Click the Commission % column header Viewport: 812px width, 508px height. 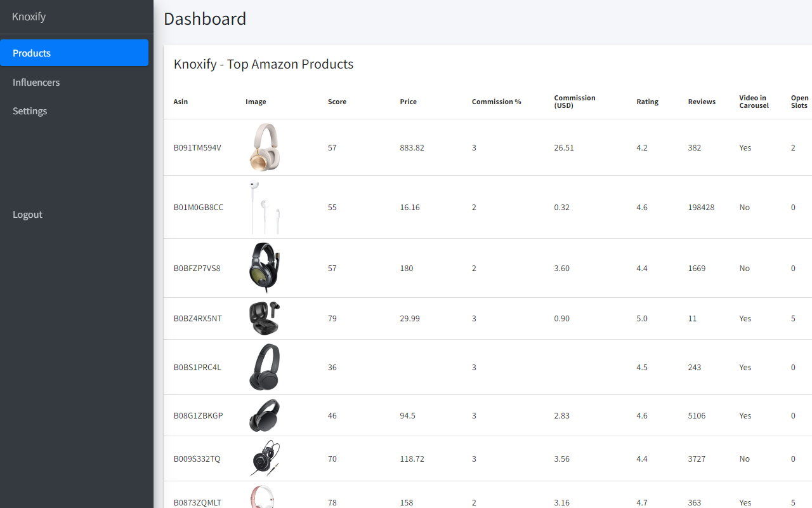(496, 102)
